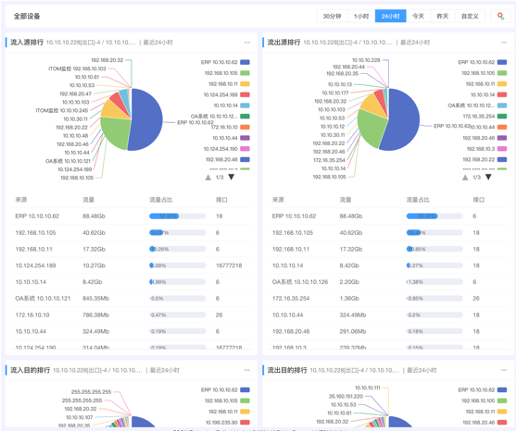This screenshot has width=516, height=432.
Task: Click ERP row traffic share bar in 流入源排行
Action: (177, 216)
